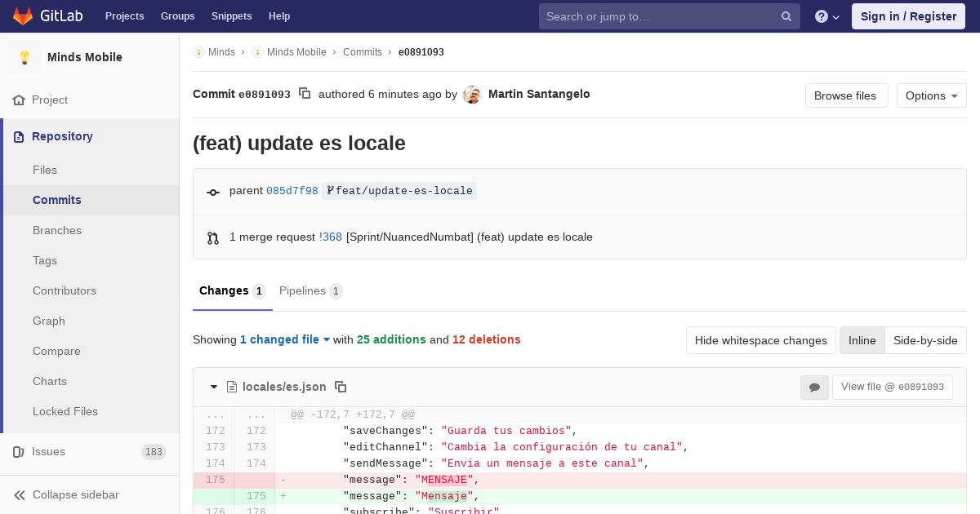Open Charts in the sidebar
The width and height of the screenshot is (980, 514).
[50, 381]
